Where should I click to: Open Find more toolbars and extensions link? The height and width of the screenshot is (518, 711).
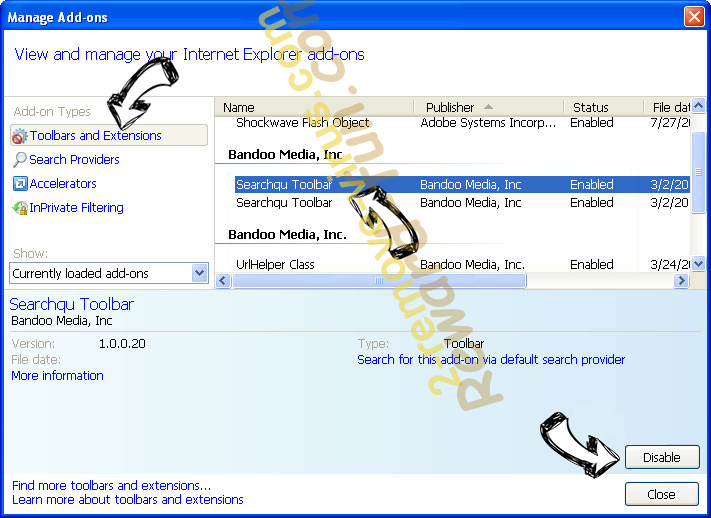point(112,485)
